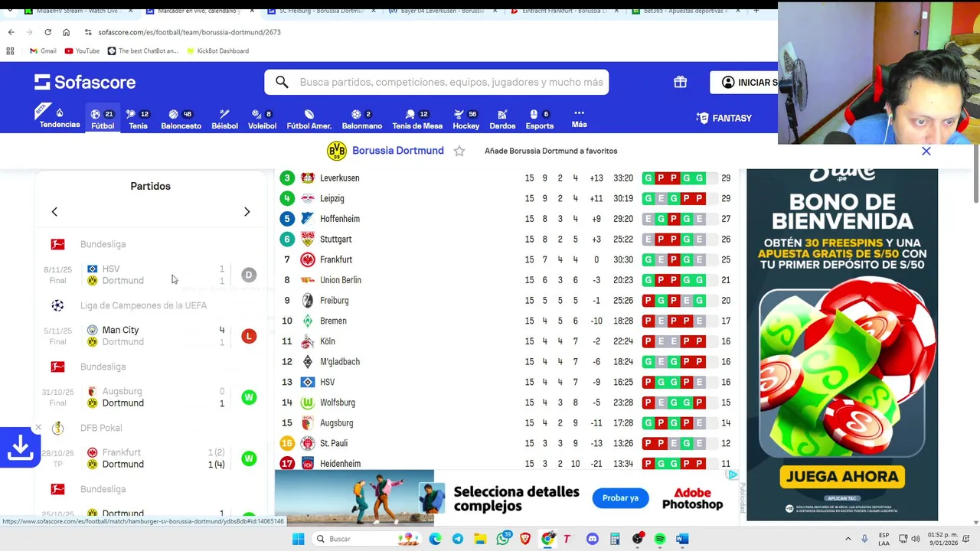Click Freiburg team crest in table
This screenshot has height=551, width=980.
308,300
